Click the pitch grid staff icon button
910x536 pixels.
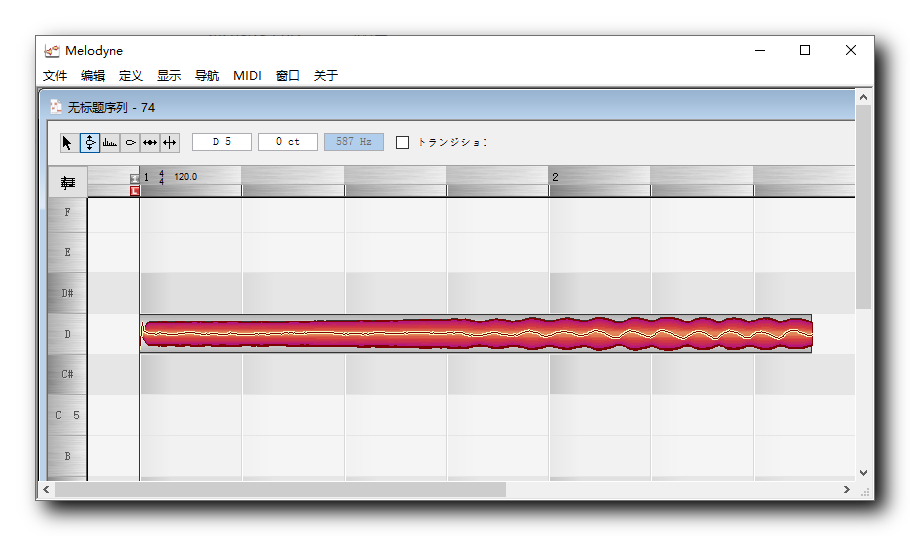point(68,182)
